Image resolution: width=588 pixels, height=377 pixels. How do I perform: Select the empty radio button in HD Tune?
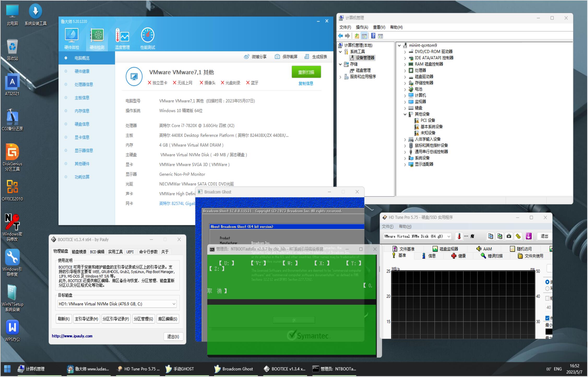click(547, 288)
